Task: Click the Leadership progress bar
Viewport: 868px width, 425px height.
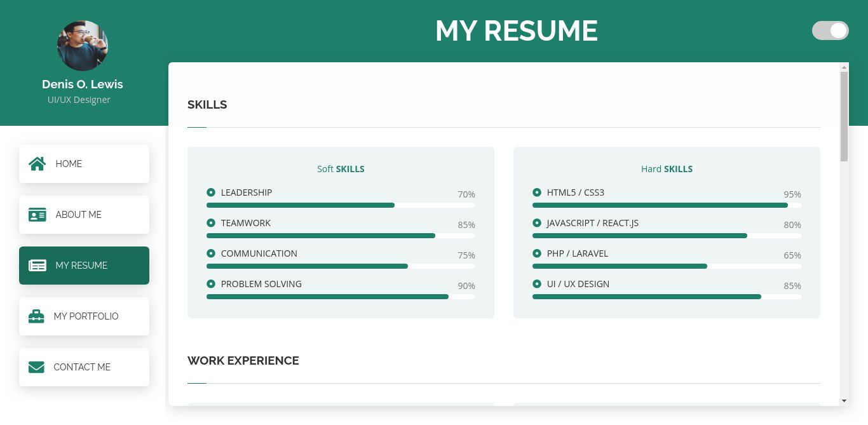Action: click(x=341, y=205)
